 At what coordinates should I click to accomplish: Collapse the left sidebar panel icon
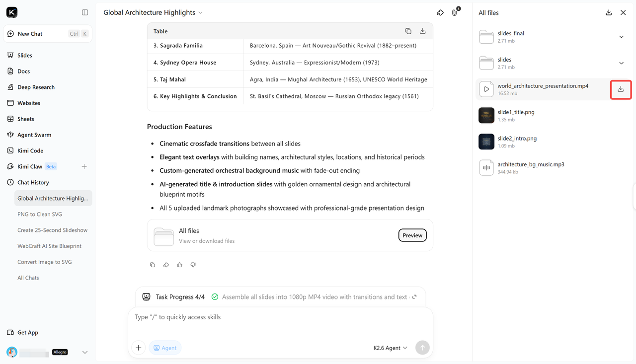[85, 12]
